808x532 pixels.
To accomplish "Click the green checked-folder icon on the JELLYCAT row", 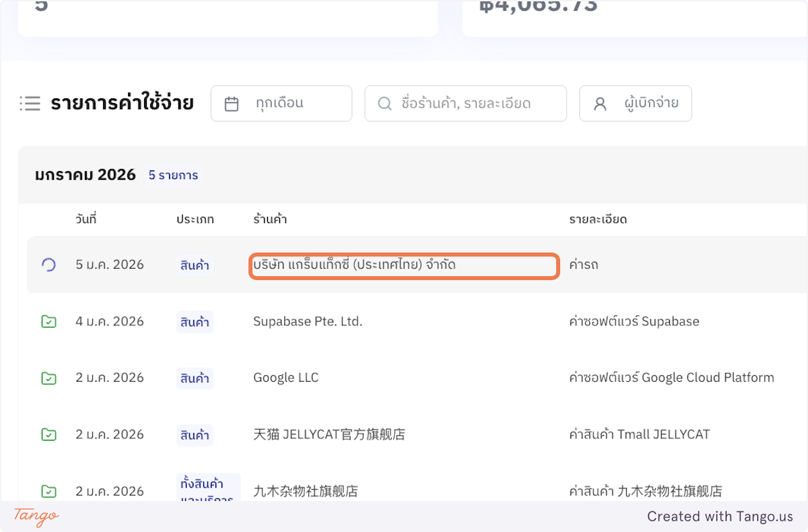I will [48, 434].
